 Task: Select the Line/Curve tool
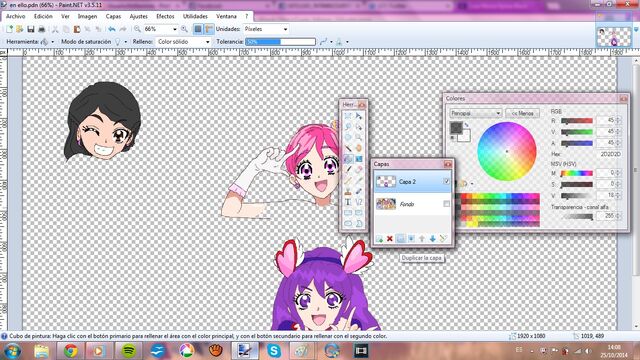pyautogui.click(x=358, y=202)
